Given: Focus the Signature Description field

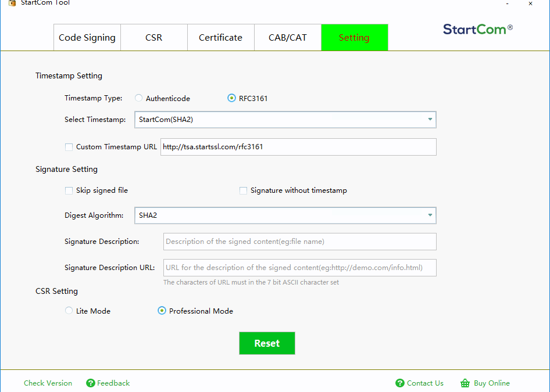Looking at the screenshot, I should pos(300,242).
